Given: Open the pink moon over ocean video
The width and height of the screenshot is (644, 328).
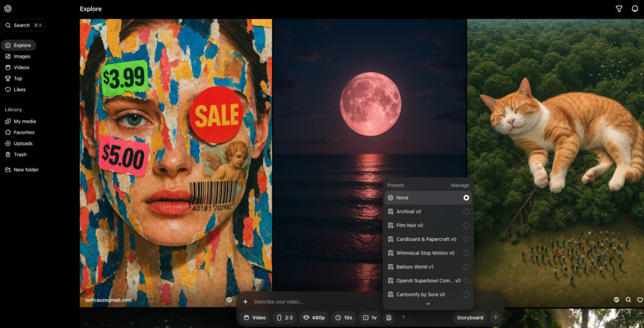Looking at the screenshot, I should (370, 156).
